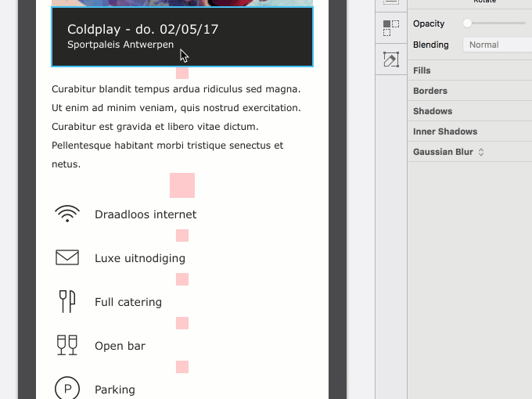Click the Opacity label in inspector
This screenshot has height=399, width=532.
429,23
